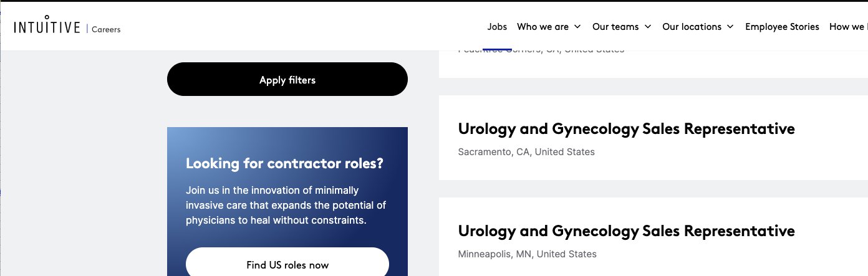Go to the Jobs navigation tab

[497, 27]
